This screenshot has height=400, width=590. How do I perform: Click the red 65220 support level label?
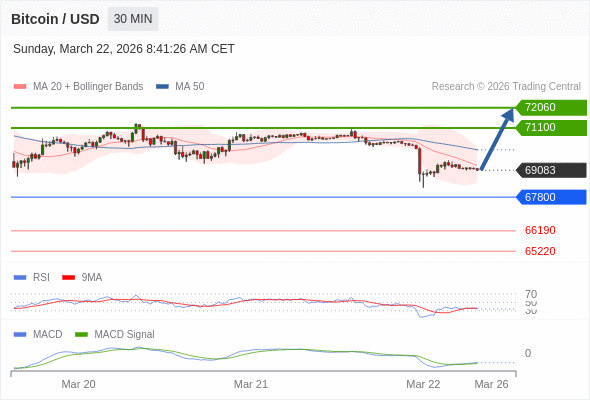pos(540,251)
